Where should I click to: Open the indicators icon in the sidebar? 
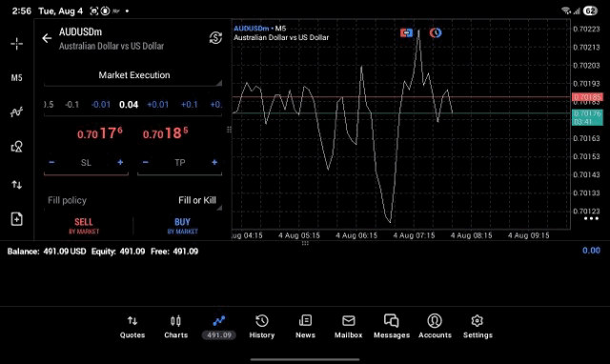click(17, 112)
